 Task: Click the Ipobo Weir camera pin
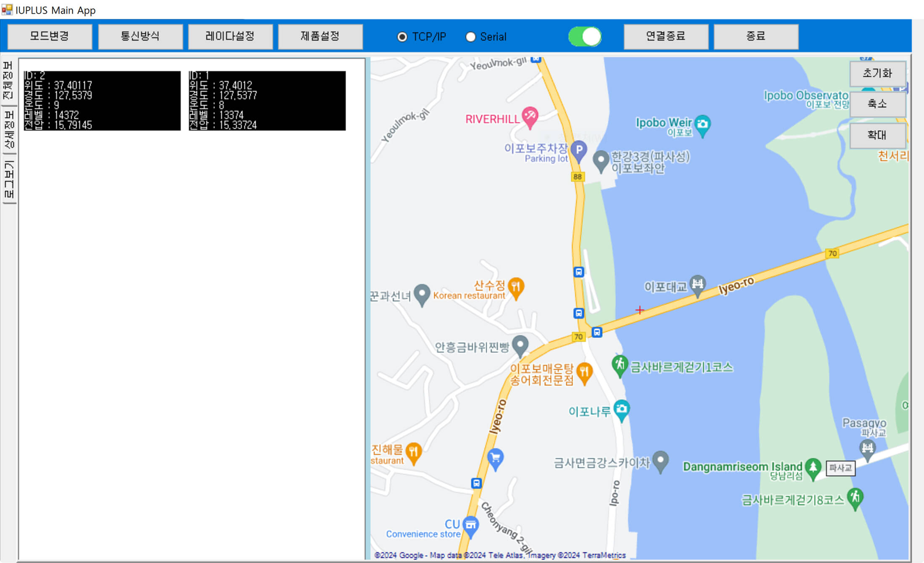coord(703,124)
